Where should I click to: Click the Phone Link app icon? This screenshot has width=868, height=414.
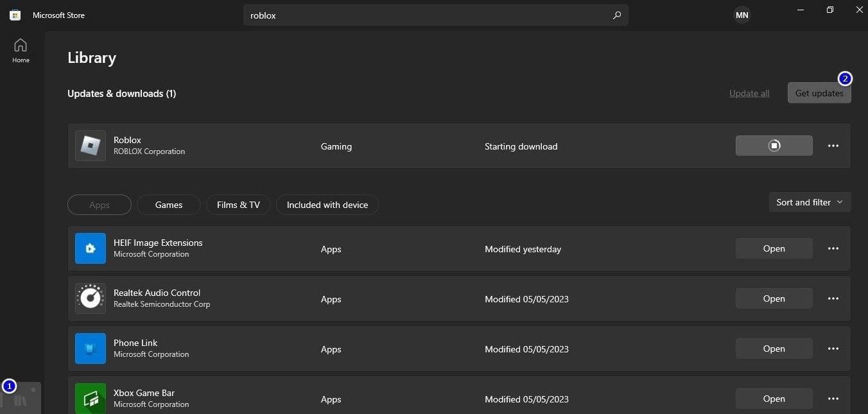point(91,349)
